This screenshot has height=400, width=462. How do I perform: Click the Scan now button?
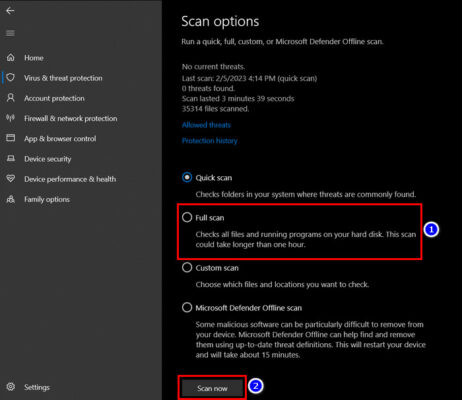212,388
